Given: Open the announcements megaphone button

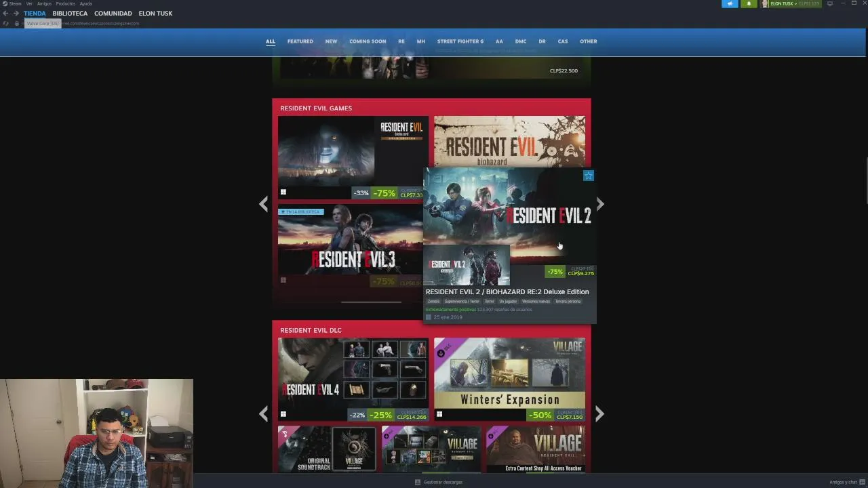Looking at the screenshot, I should pyautogui.click(x=730, y=3).
